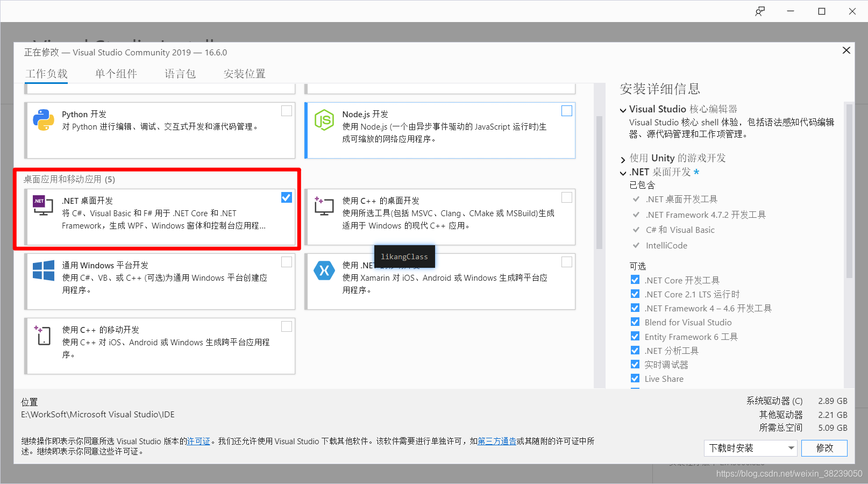The height and width of the screenshot is (484, 868).
Task: Expand 使用 Unity 的游戏开发 section
Action: [623, 159]
